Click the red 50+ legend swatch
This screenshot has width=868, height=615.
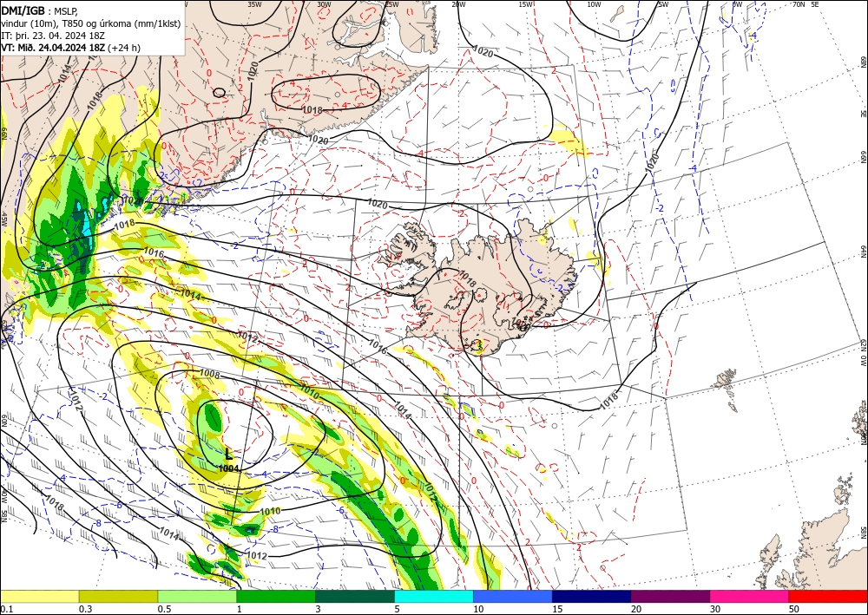[828, 596]
